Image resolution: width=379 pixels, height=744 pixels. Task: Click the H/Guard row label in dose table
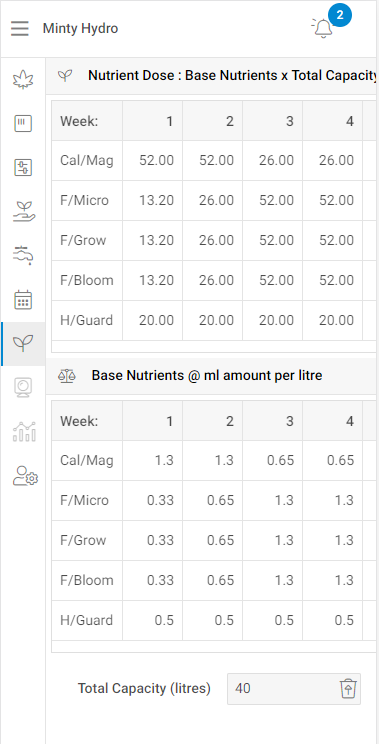pos(86,320)
